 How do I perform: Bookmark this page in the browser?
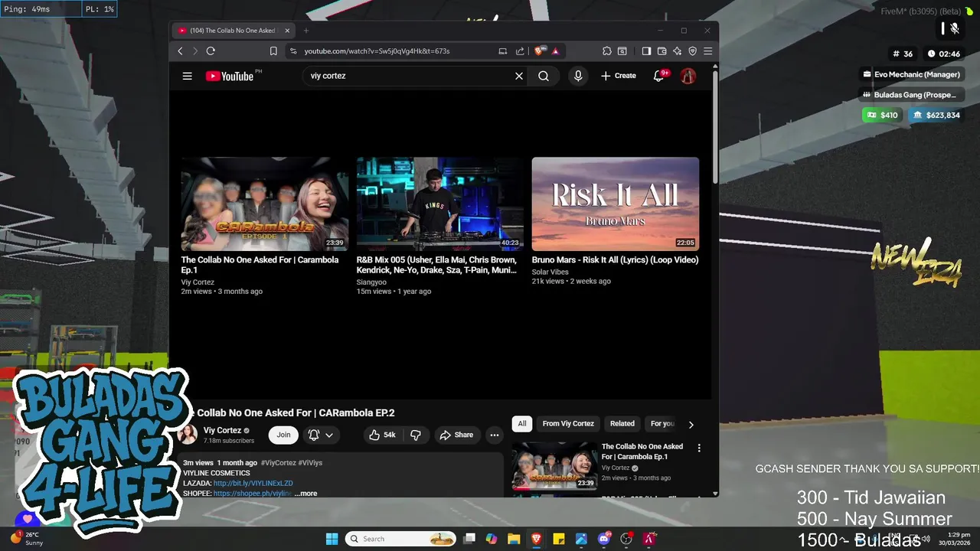[x=273, y=51]
